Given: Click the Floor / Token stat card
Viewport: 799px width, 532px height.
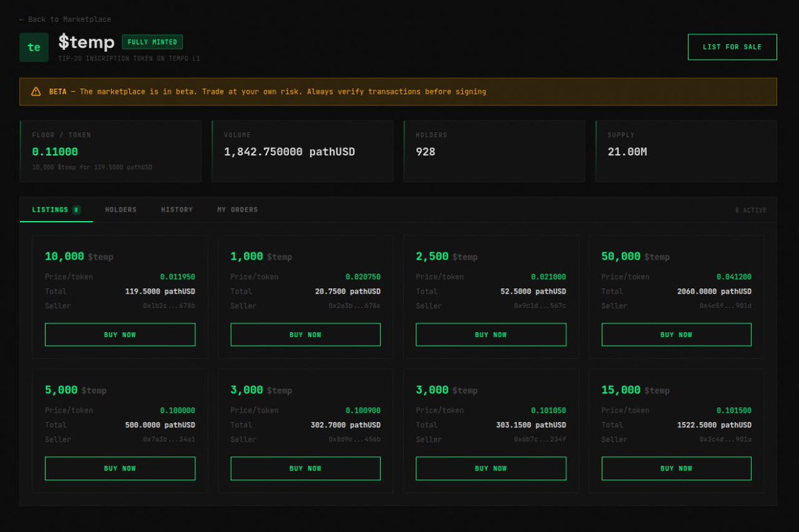Looking at the screenshot, I should (x=111, y=151).
